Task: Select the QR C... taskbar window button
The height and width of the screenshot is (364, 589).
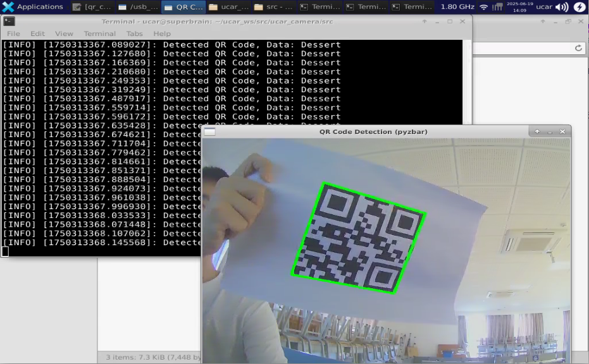Action: [184, 7]
